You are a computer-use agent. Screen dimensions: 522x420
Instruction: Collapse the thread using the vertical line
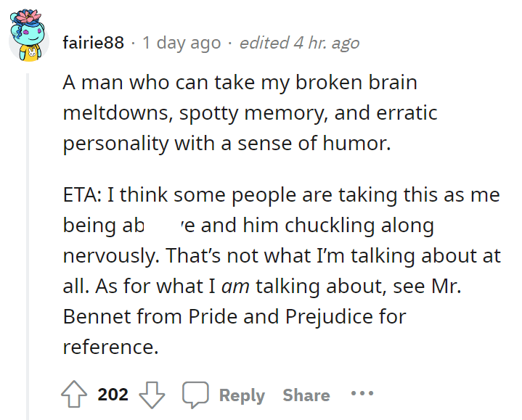coord(28,246)
